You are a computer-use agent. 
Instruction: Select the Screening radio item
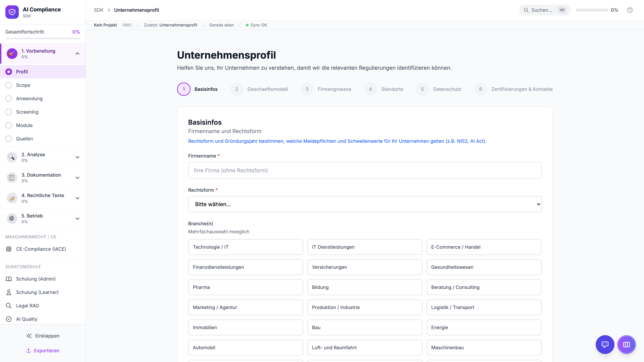point(9,112)
